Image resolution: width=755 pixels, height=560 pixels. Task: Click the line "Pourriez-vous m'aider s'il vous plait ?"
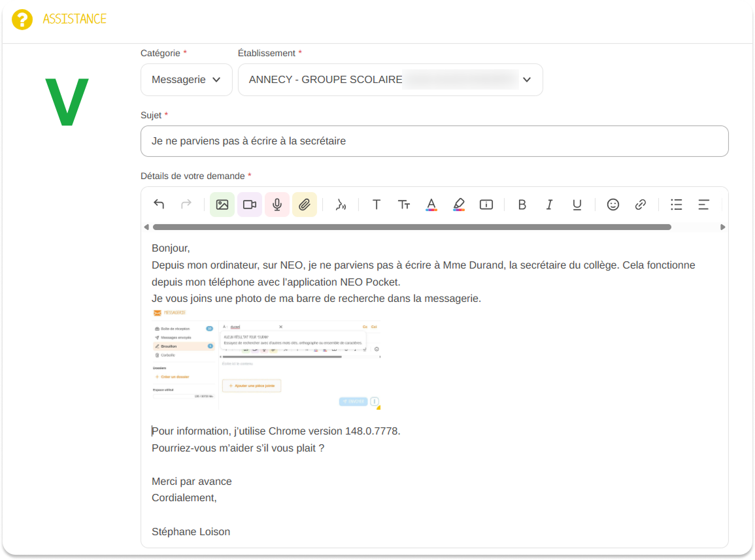(238, 448)
